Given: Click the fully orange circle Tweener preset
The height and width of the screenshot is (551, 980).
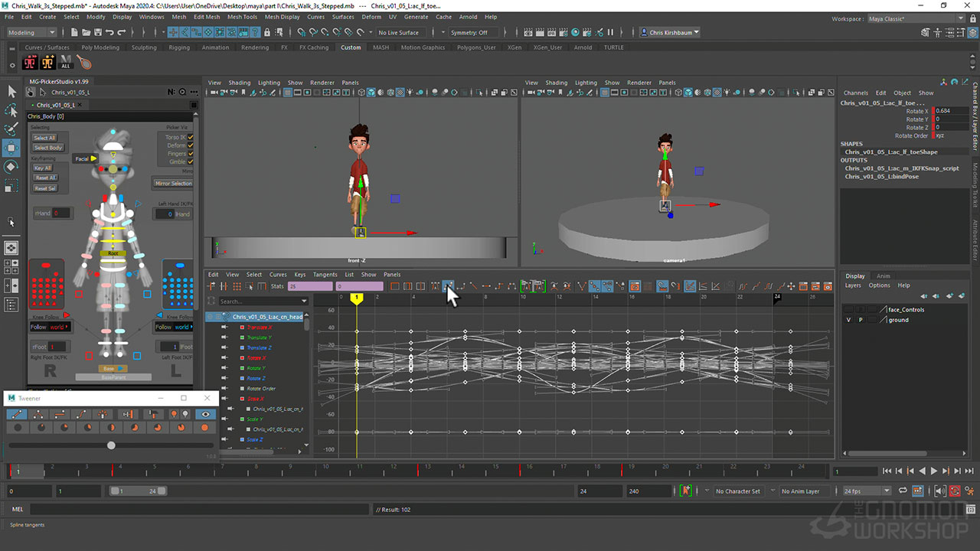Looking at the screenshot, I should pyautogui.click(x=204, y=428).
